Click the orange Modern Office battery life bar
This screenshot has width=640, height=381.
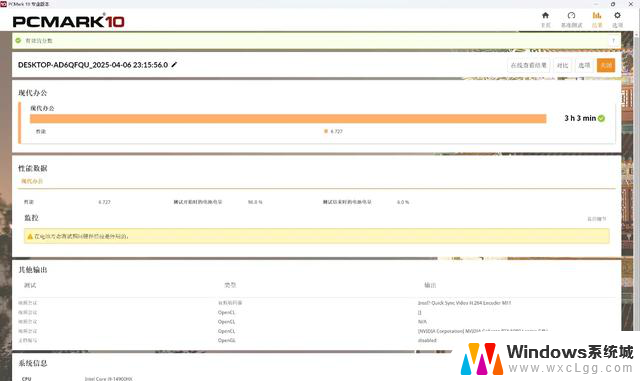pyautogui.click(x=288, y=118)
